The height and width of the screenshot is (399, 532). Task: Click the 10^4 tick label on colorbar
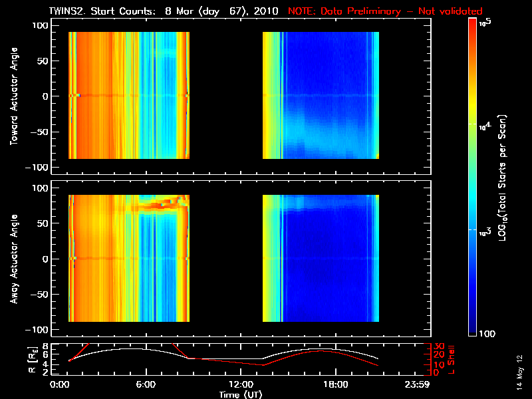click(x=485, y=126)
